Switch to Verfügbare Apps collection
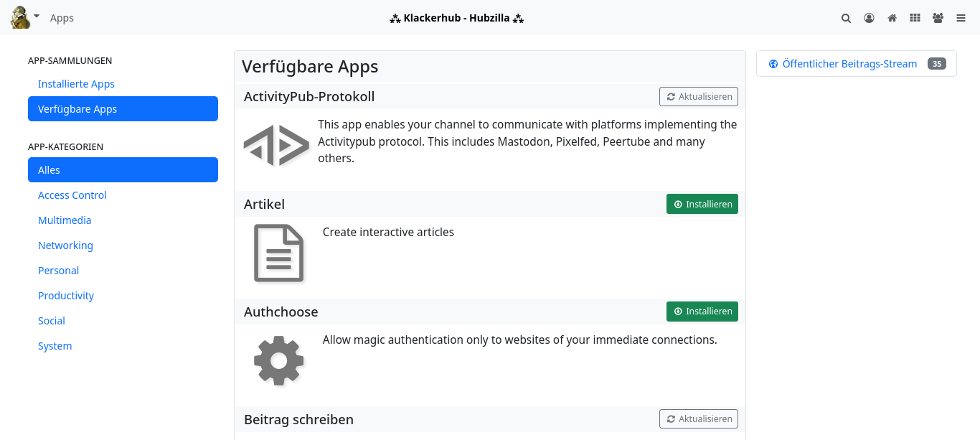980x440 pixels. pyautogui.click(x=123, y=108)
